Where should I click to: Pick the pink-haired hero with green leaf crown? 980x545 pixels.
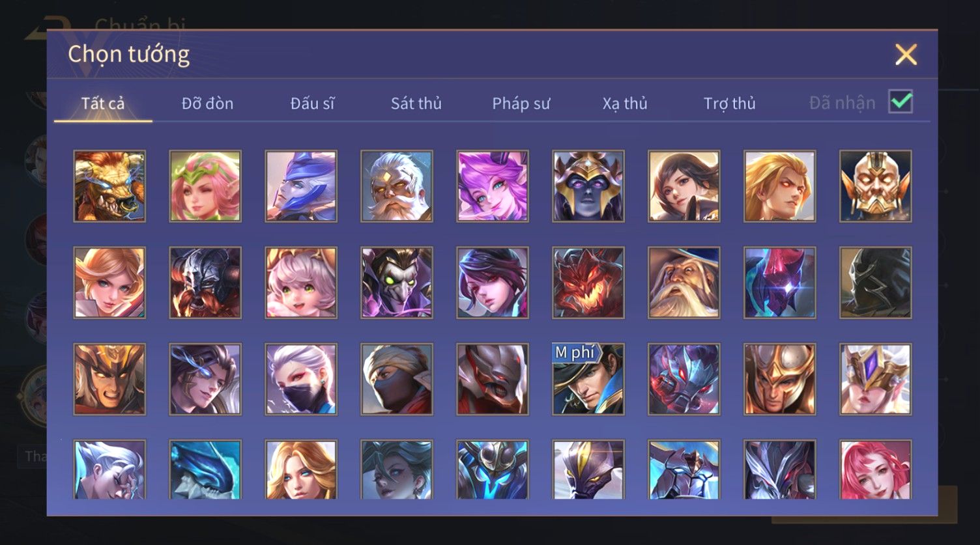point(205,186)
